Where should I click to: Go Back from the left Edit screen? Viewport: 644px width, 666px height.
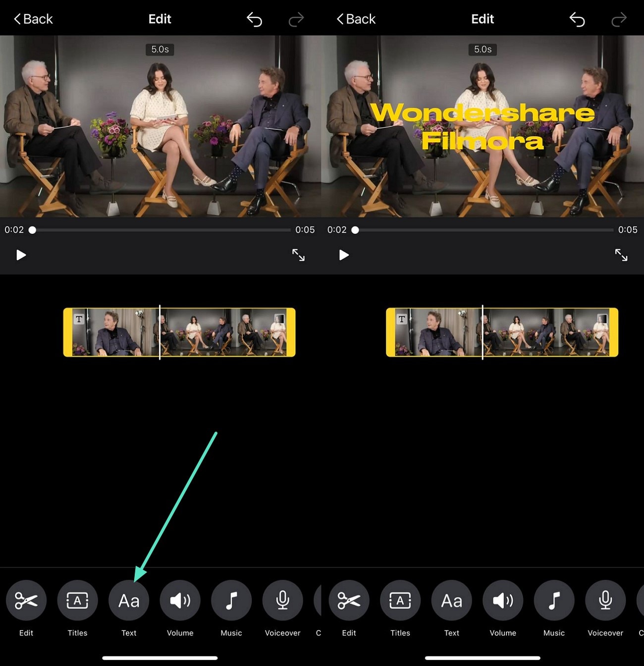pos(33,19)
